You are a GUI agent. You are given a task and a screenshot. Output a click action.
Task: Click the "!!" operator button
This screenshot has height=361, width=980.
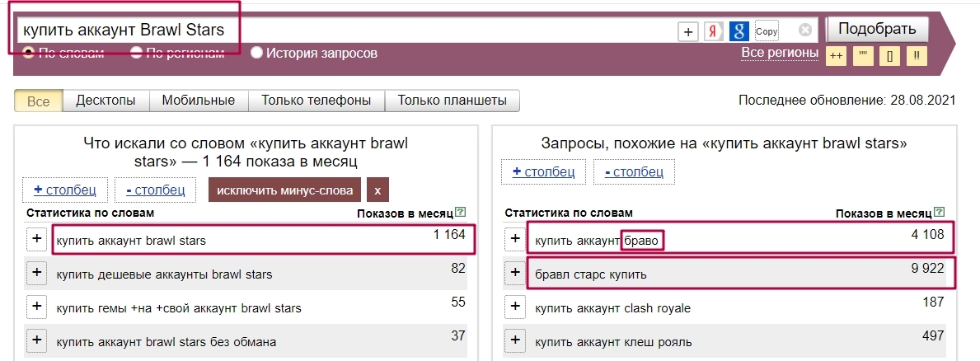(x=917, y=56)
